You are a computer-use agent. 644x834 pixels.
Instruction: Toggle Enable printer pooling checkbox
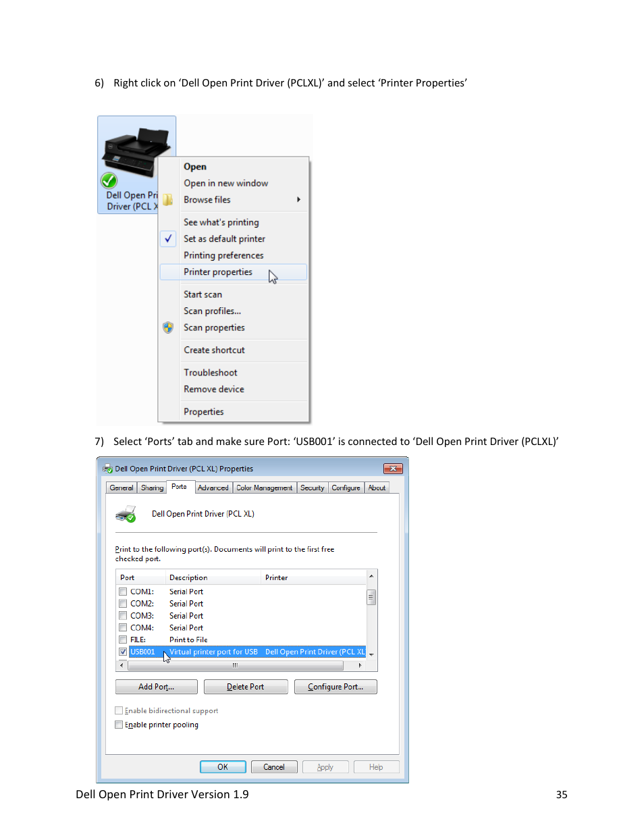(x=119, y=725)
